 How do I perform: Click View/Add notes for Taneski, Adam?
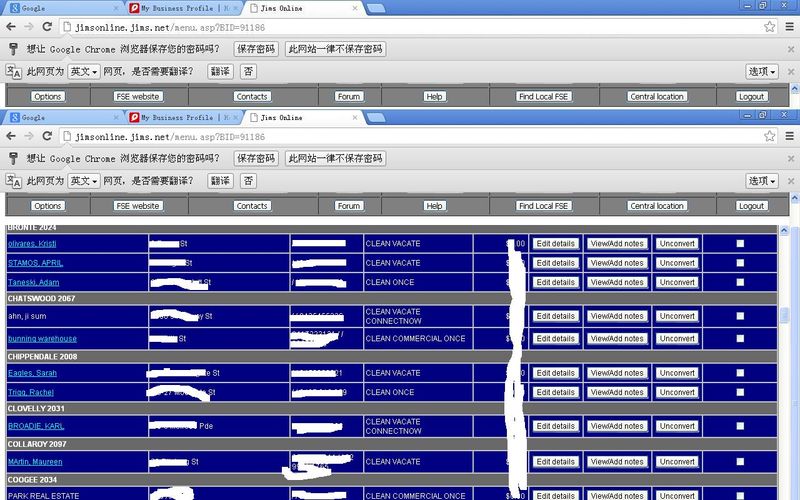[x=617, y=283]
